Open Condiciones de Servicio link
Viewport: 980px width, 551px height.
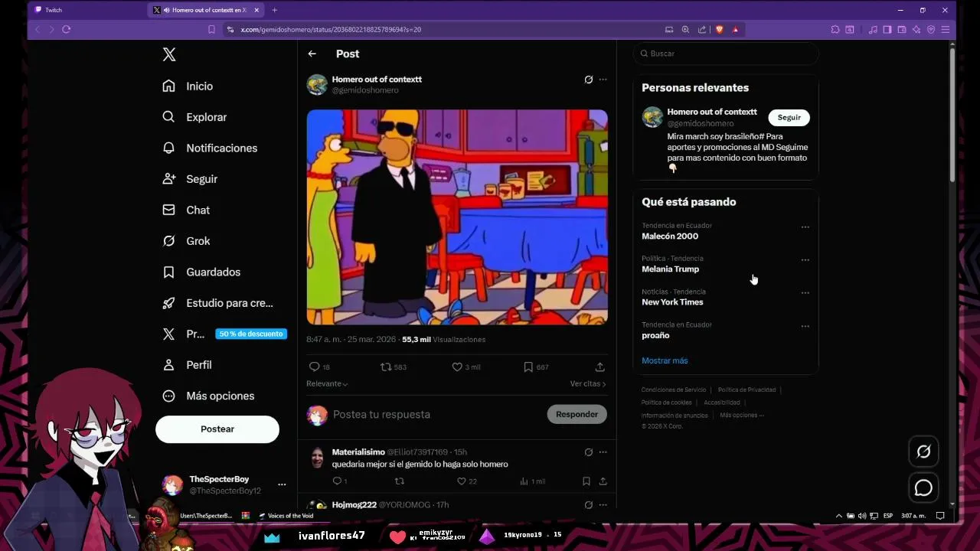pyautogui.click(x=674, y=390)
